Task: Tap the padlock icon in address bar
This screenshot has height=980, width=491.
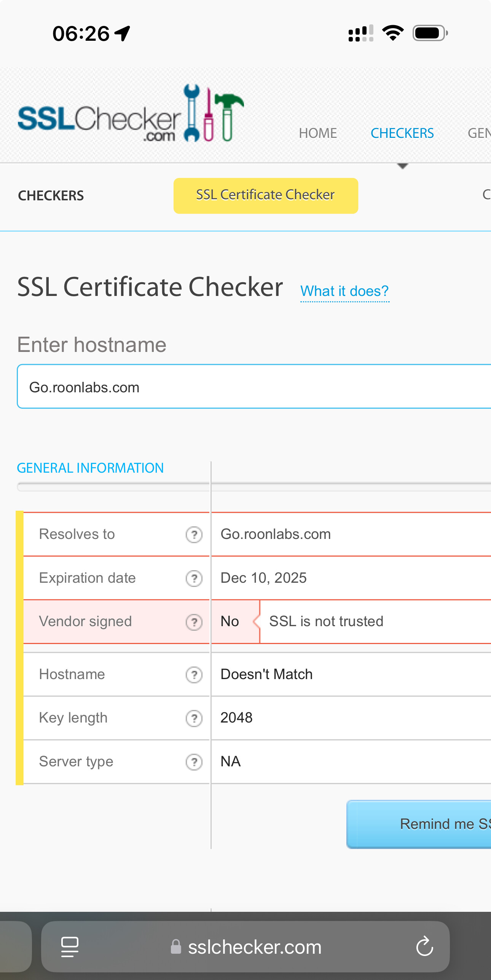Action: click(x=175, y=947)
